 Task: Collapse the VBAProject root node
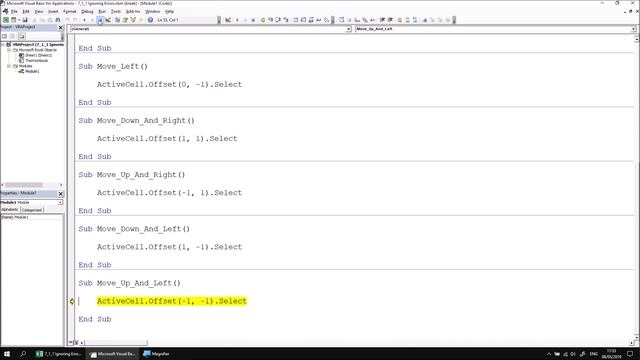[3, 44]
